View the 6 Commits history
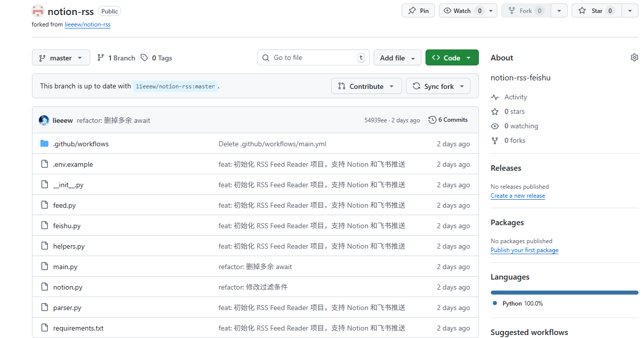Screen dimensions: 644x338 448,120
